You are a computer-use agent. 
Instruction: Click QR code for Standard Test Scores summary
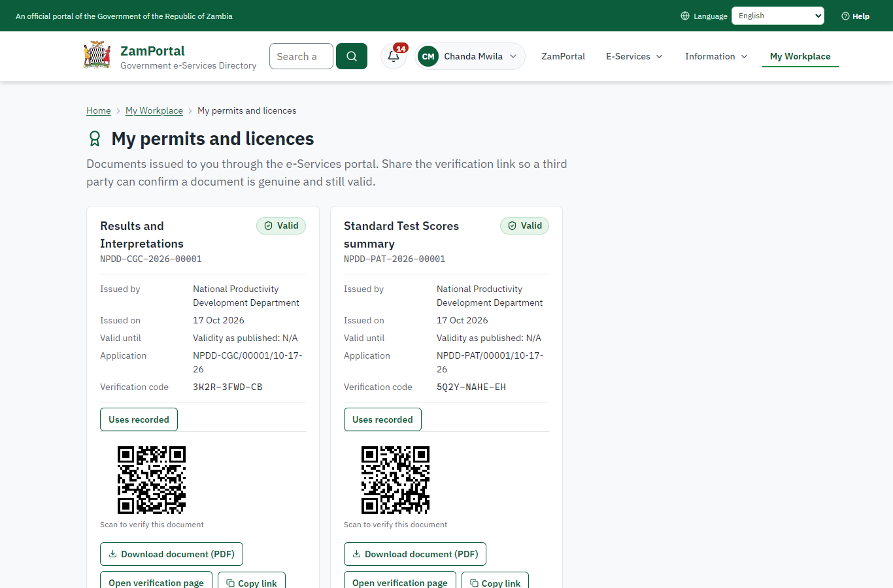[396, 480]
